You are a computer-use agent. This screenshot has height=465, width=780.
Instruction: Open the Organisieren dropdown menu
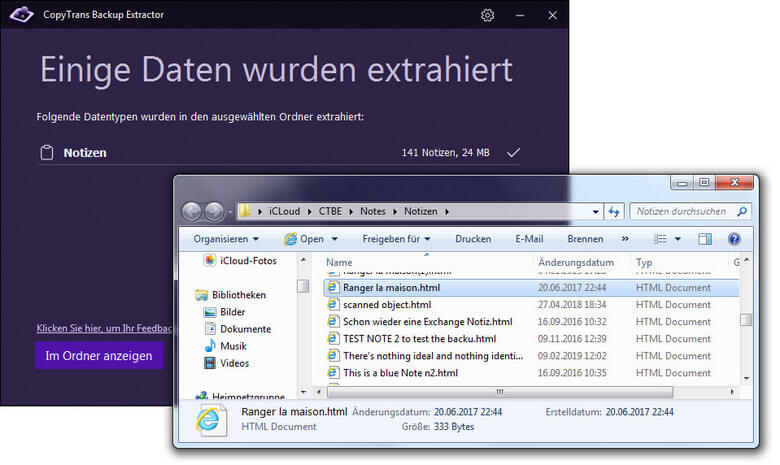coord(226,239)
